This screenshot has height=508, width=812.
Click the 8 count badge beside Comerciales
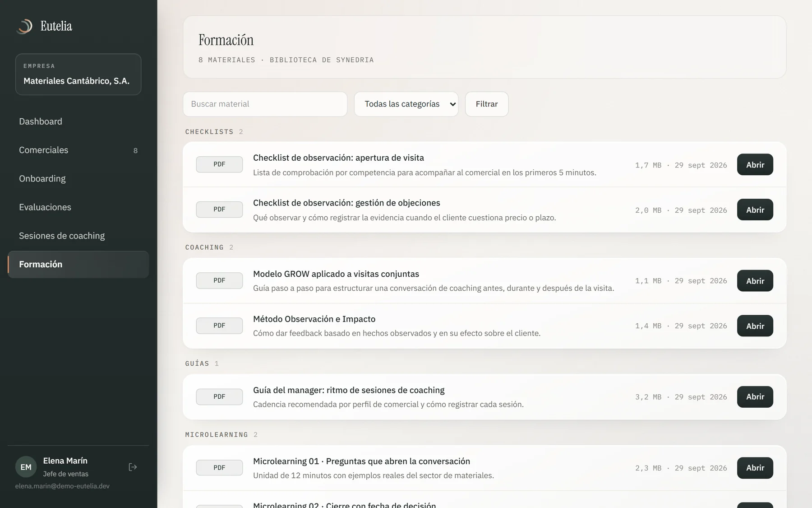pos(135,150)
